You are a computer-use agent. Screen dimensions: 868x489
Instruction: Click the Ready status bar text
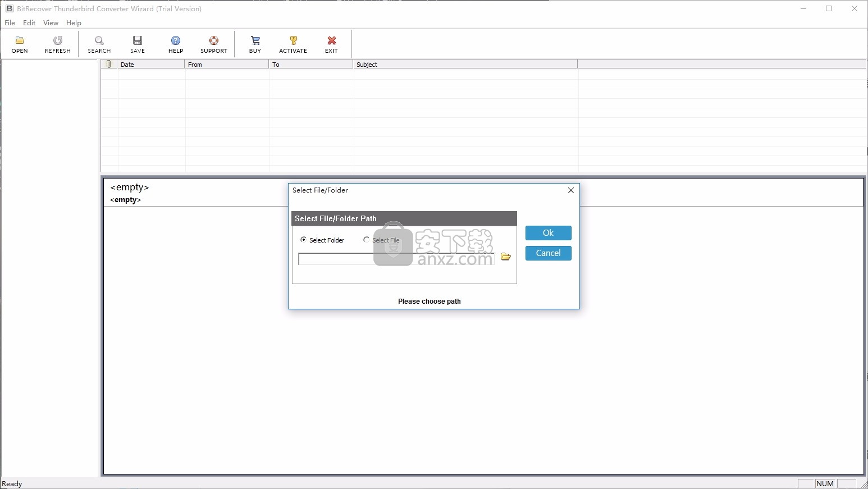12,484
